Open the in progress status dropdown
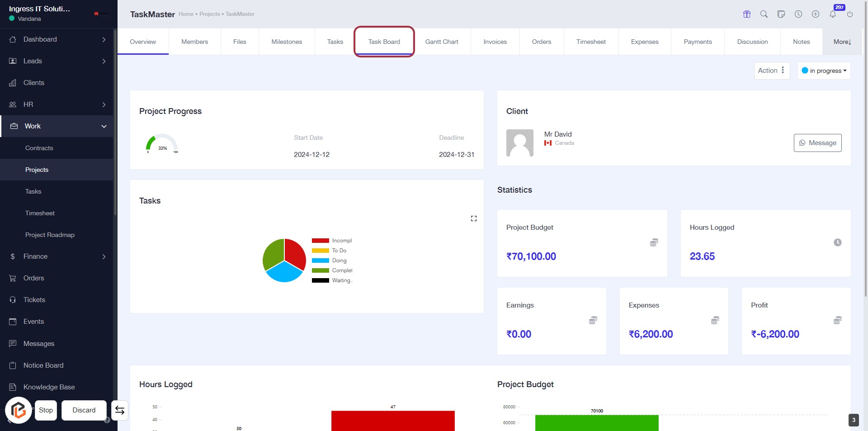The height and width of the screenshot is (431, 868). click(824, 71)
